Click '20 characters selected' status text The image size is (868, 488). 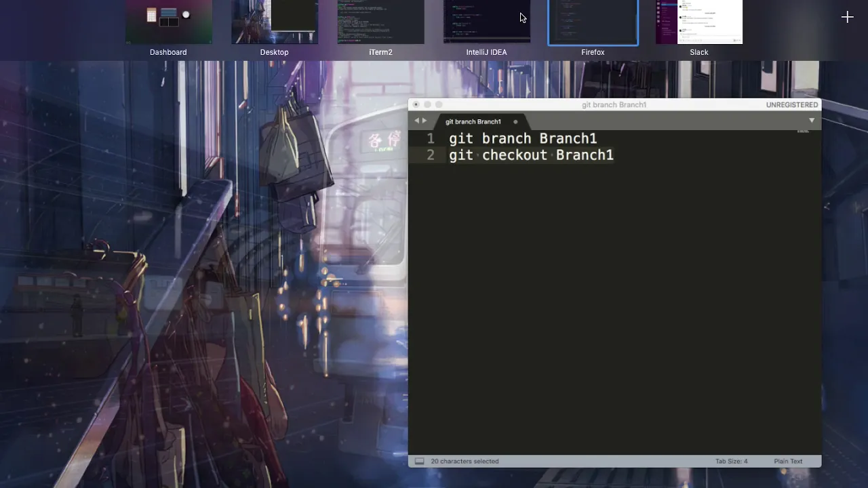click(x=465, y=461)
